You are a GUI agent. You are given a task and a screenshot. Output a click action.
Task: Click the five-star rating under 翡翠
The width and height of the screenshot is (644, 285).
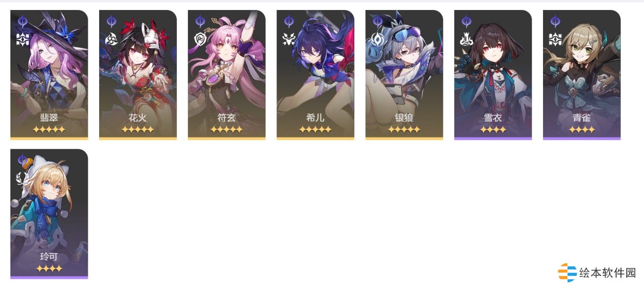pyautogui.click(x=49, y=130)
